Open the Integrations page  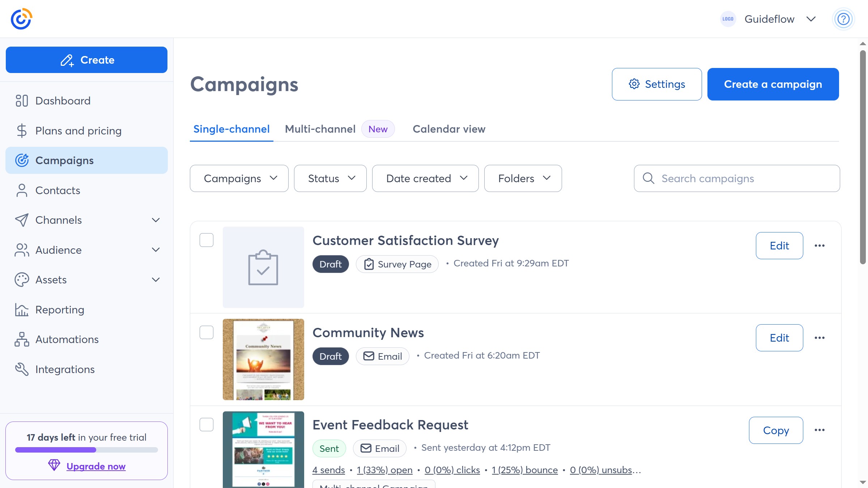pos(64,369)
